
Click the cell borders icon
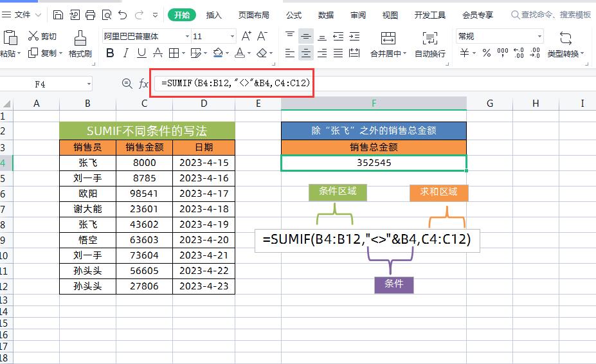coord(174,53)
